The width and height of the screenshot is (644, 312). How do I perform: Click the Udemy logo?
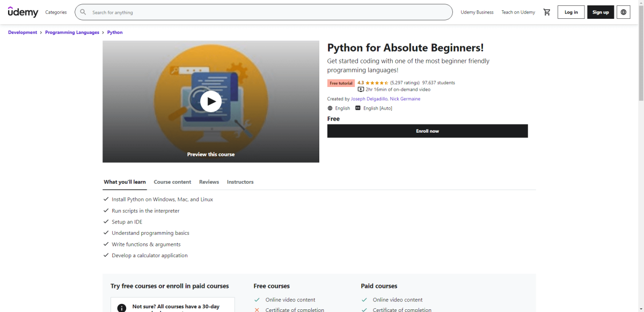click(x=23, y=12)
